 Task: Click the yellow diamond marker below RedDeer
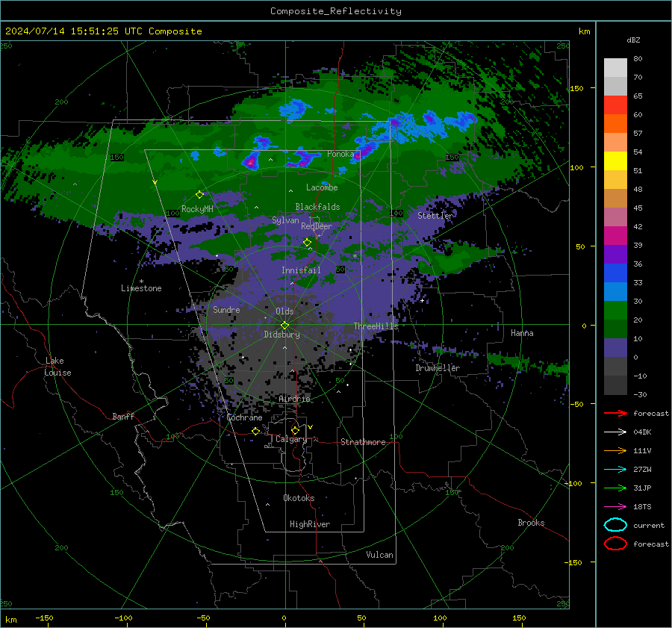click(x=307, y=243)
